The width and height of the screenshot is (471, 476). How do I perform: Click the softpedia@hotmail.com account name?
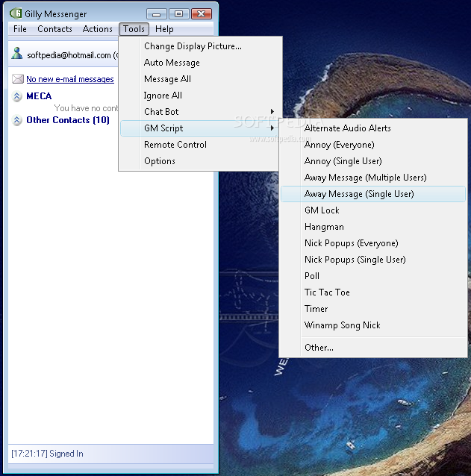click(69, 55)
